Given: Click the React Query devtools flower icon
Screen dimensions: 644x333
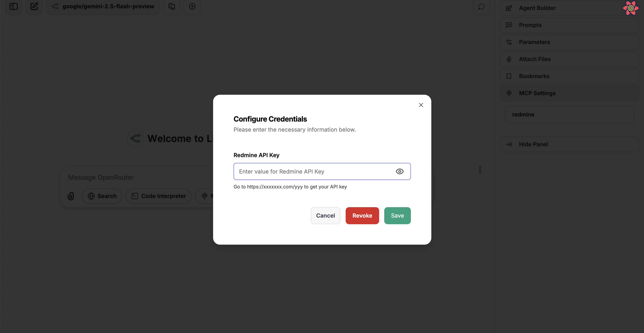Looking at the screenshot, I should click(x=631, y=8).
